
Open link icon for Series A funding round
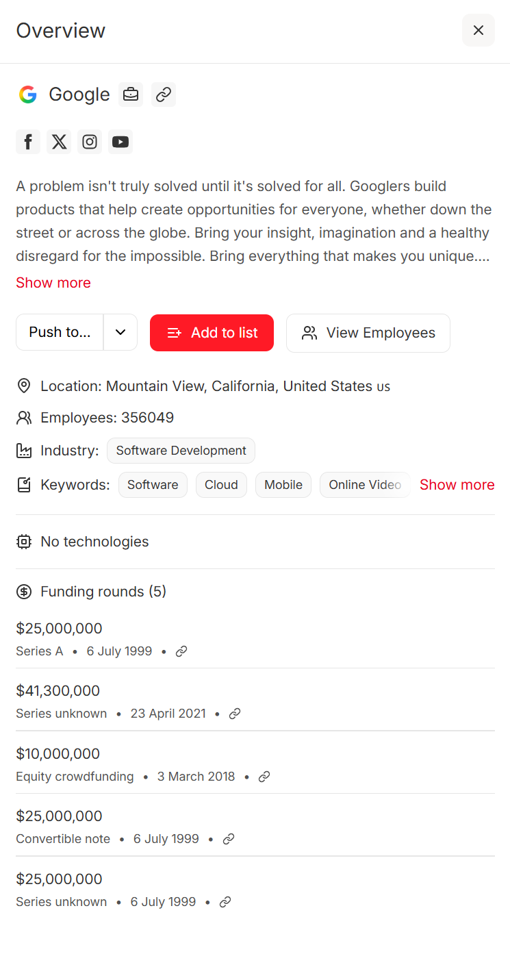coord(181,651)
